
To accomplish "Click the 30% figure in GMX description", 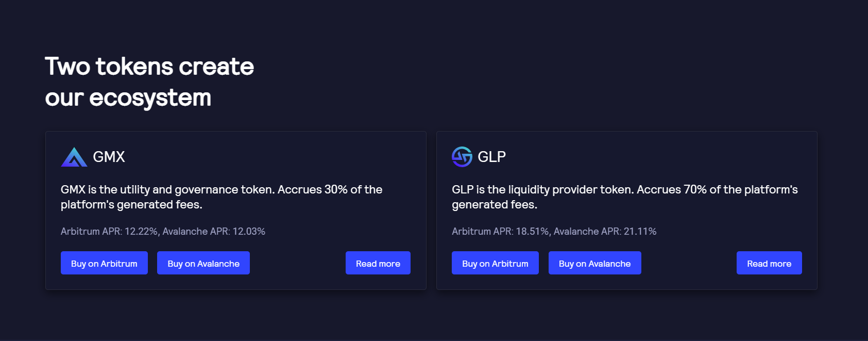I will coord(336,189).
